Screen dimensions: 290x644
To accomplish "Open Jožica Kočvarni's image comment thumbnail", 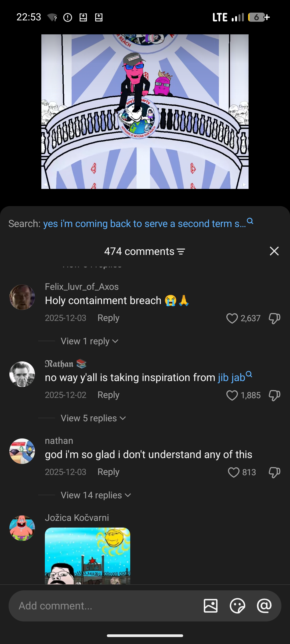I will [x=88, y=556].
